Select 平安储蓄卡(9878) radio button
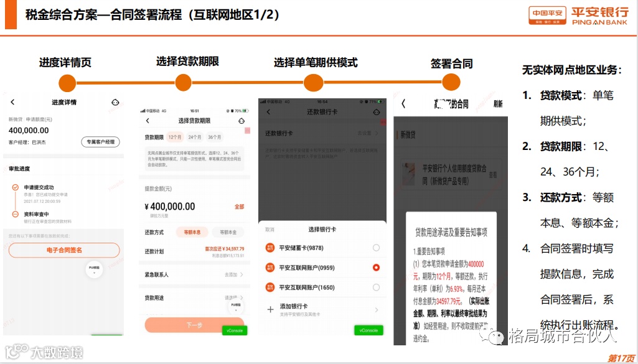 376,248
